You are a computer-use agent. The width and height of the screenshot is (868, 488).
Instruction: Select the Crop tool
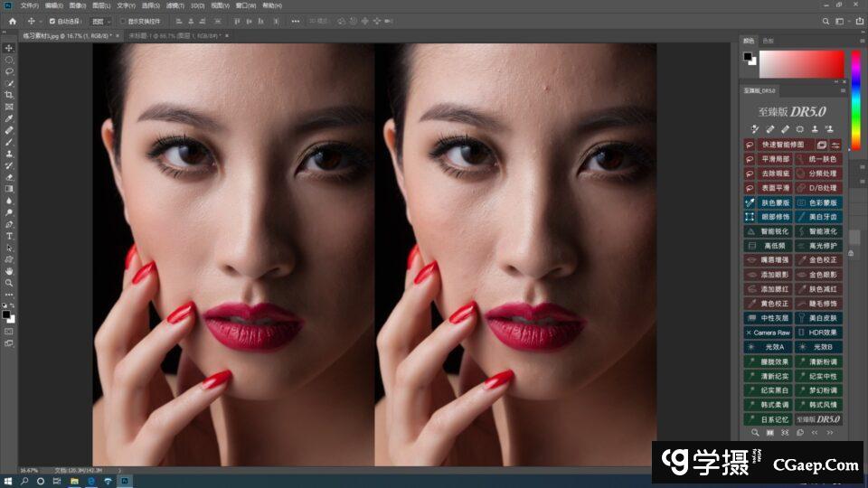tap(9, 95)
